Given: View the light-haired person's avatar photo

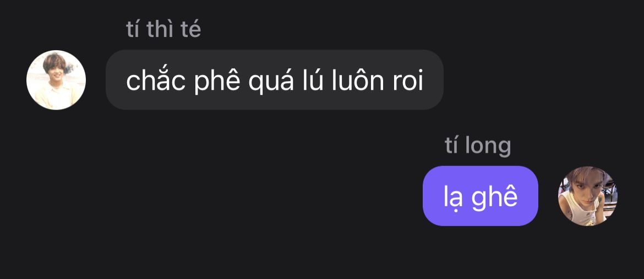Looking at the screenshot, I should pyautogui.click(x=56, y=80).
